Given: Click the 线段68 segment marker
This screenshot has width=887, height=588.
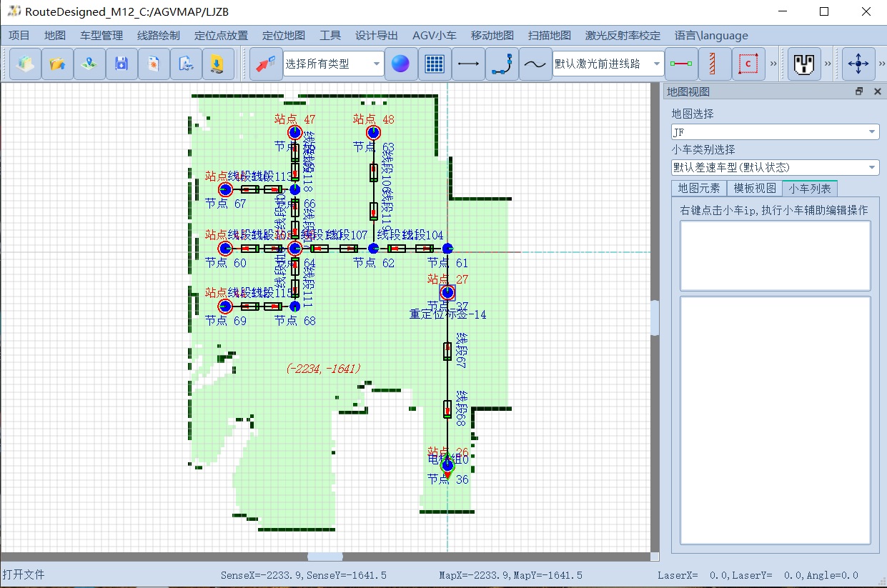Looking at the screenshot, I should (x=447, y=409).
